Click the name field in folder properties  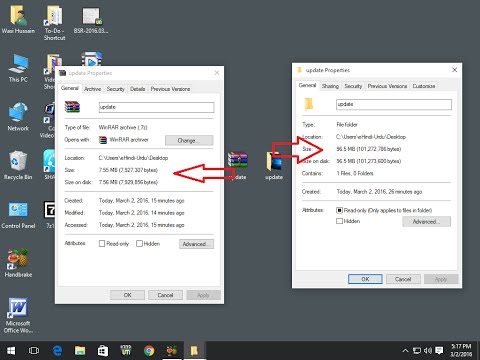(394, 104)
